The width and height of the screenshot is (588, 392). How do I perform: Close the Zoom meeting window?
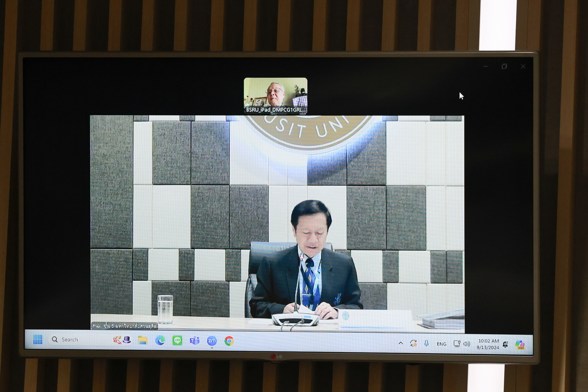523,66
